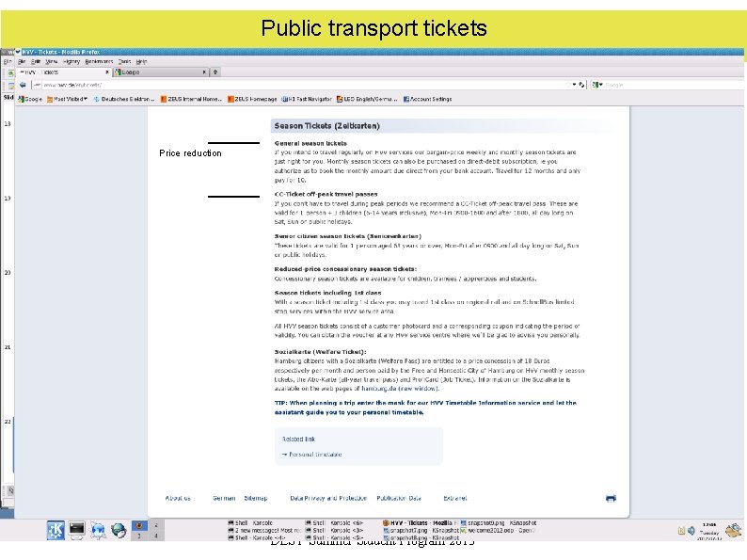Click the reload icon in the address bar
The height and width of the screenshot is (560, 747).
click(x=581, y=85)
